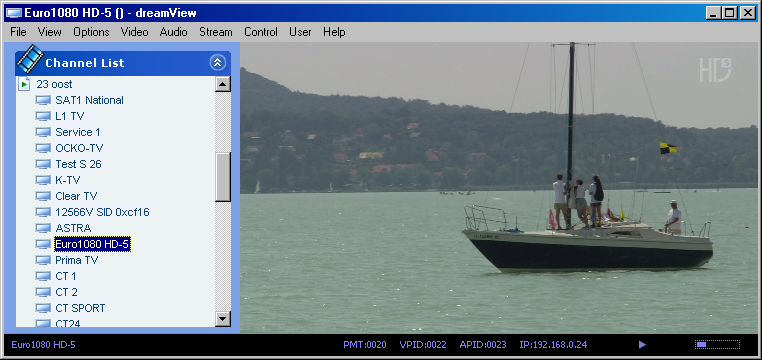
Task: Minimize the dreamView window
Action: click(x=713, y=13)
